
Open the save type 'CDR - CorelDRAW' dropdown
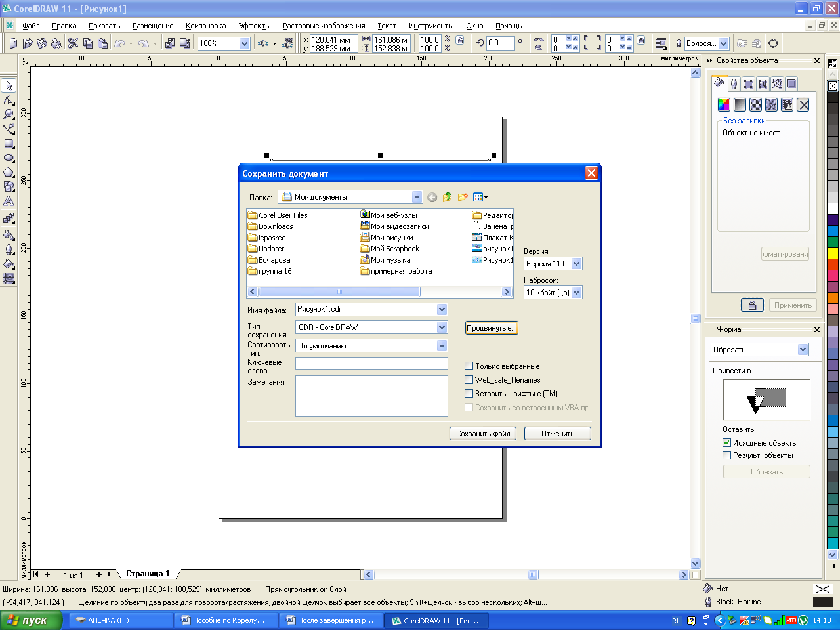tap(442, 327)
